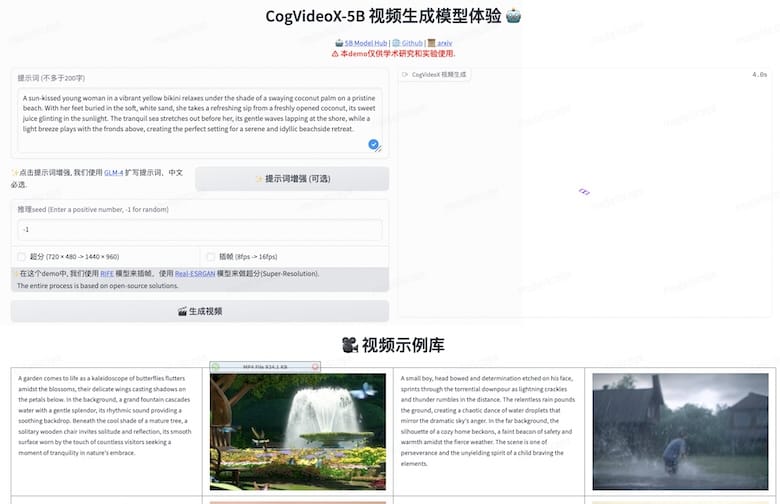Click the robot emoji in the page title

click(x=513, y=16)
